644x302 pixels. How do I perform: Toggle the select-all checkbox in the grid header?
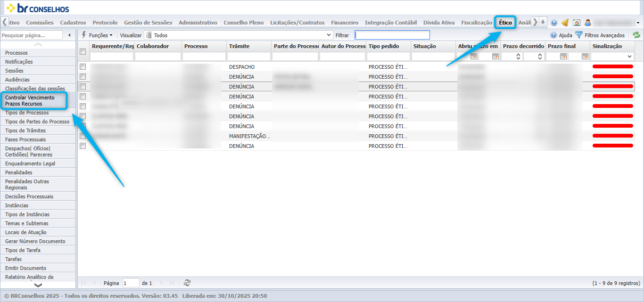(x=83, y=52)
